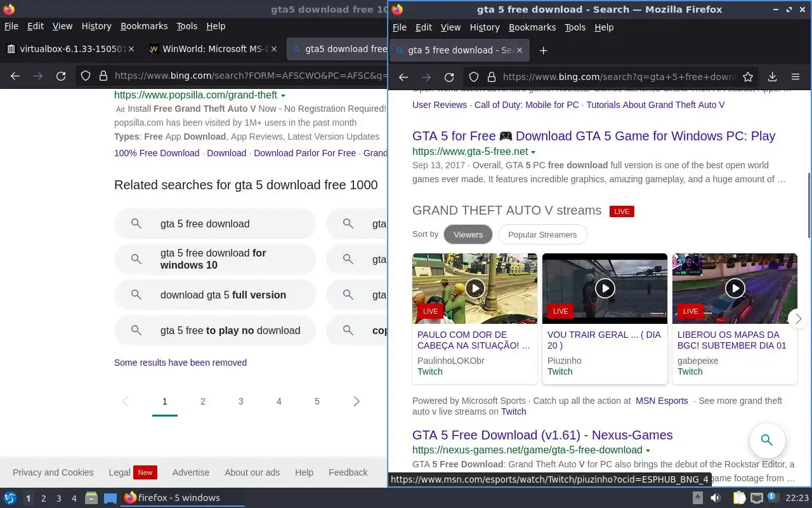Click the shield tracking icon in left window
The height and width of the screenshot is (508, 812).
[x=86, y=76]
